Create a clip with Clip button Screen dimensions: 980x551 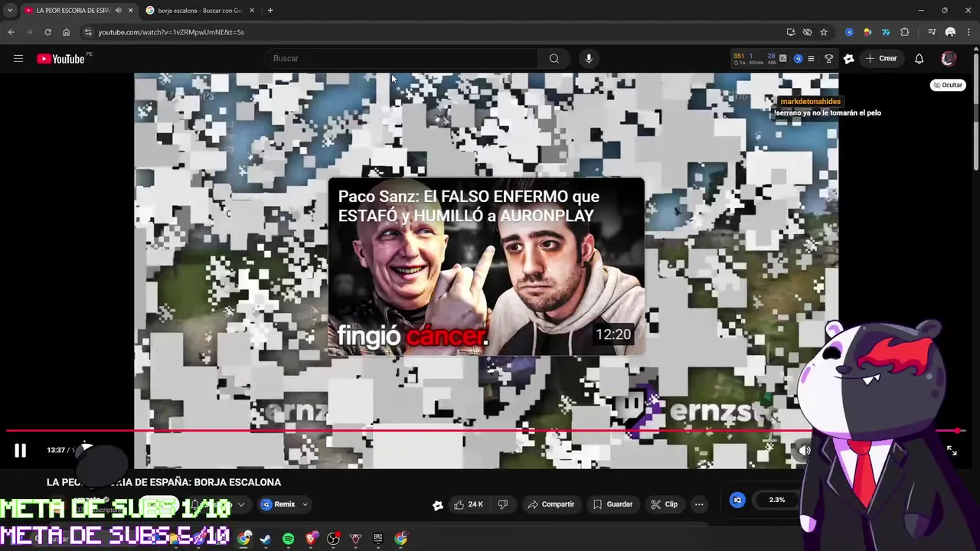(664, 504)
